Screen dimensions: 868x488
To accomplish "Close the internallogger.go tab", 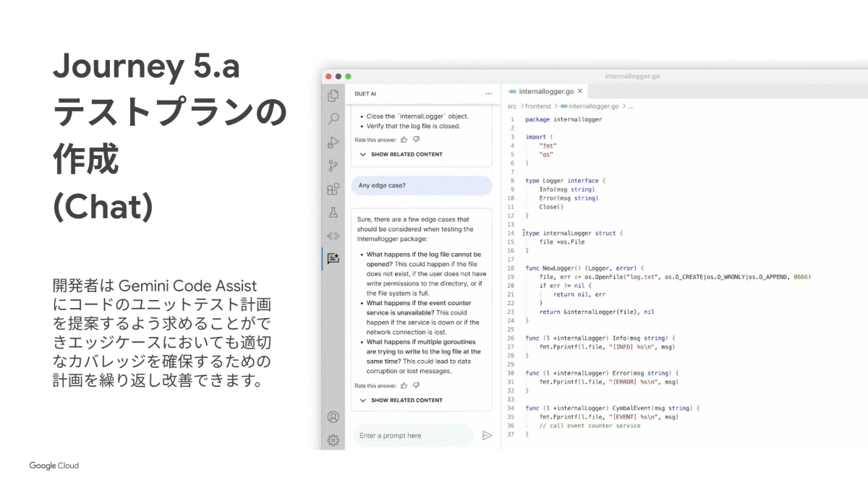I will tap(581, 92).
